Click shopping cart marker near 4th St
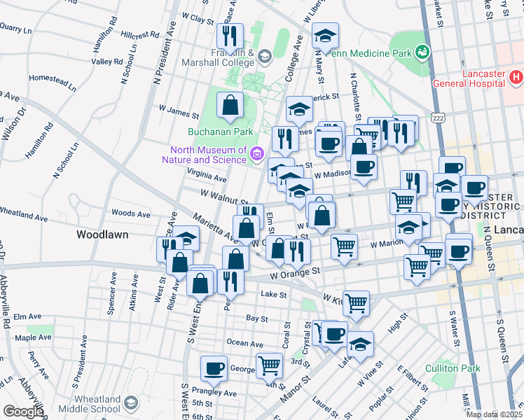 (x=269, y=366)
